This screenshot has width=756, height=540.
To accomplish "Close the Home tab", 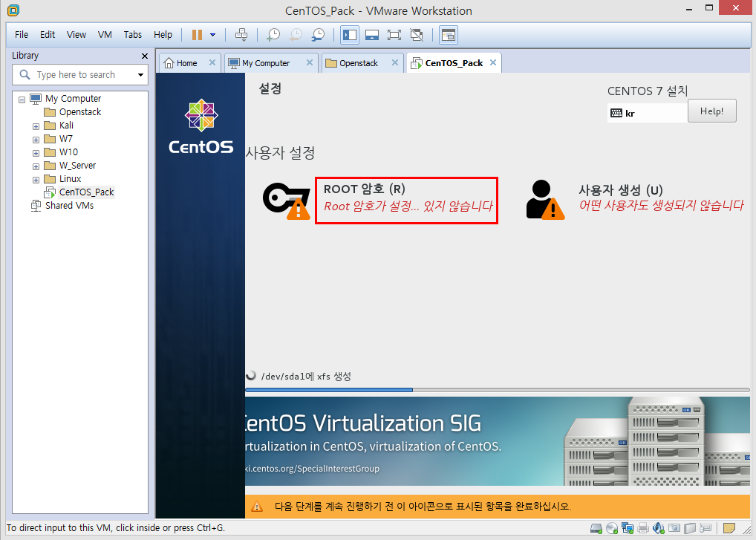I will pyautogui.click(x=212, y=62).
